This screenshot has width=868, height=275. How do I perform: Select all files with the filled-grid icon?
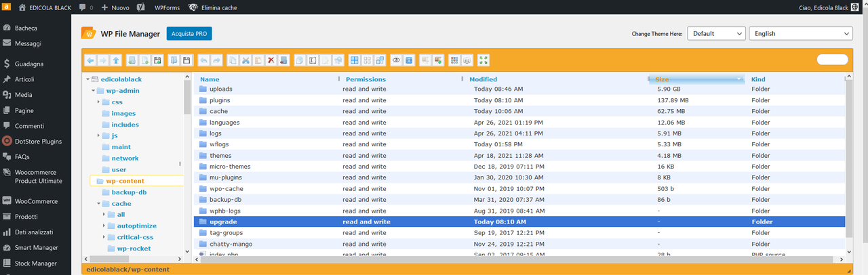coord(354,60)
